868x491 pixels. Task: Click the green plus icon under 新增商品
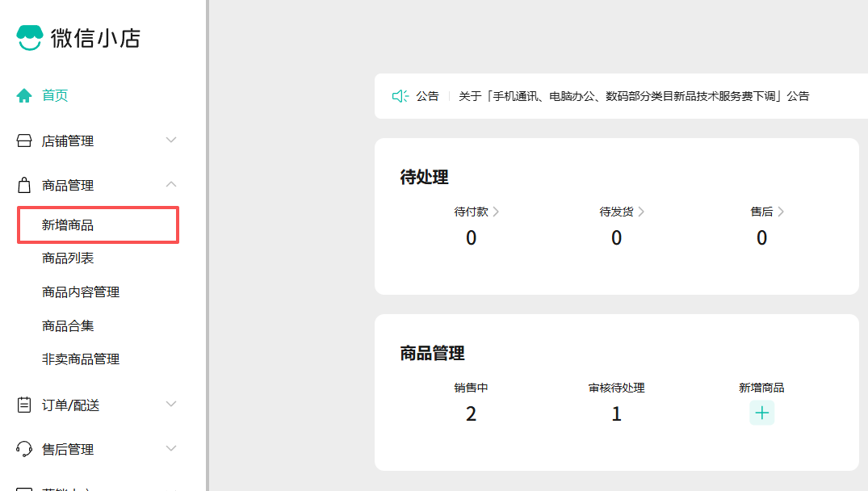coord(761,412)
